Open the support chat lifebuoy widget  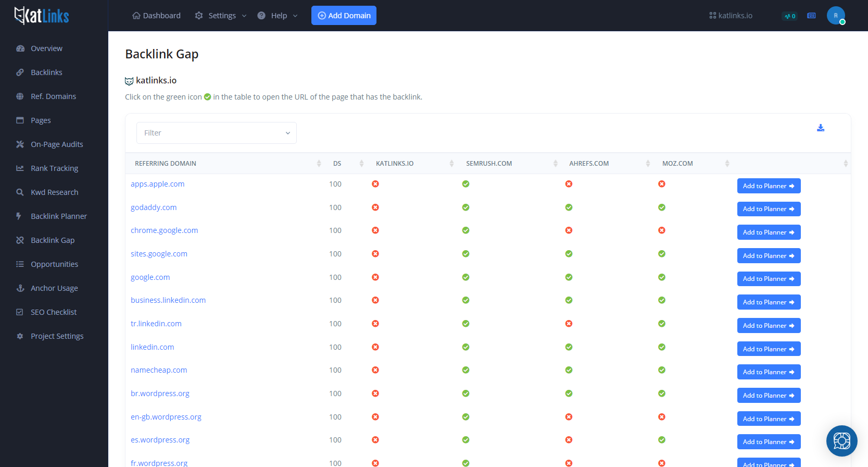point(841,441)
